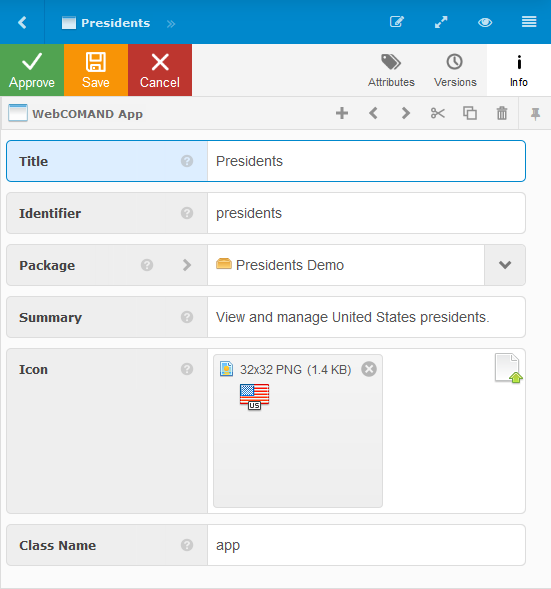Add new item with plus icon
This screenshot has width=551, height=589.
pyautogui.click(x=342, y=113)
